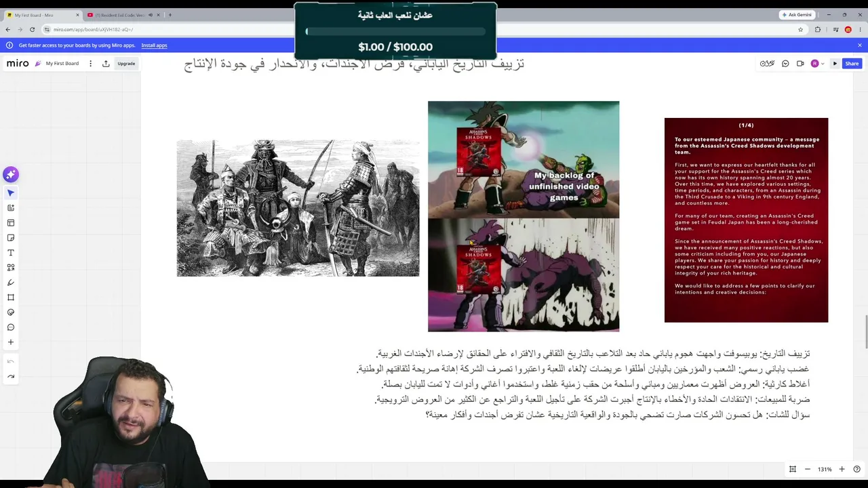Go forward to the next page
Image resolution: width=868 pixels, height=488 pixels.
(x=20, y=29)
